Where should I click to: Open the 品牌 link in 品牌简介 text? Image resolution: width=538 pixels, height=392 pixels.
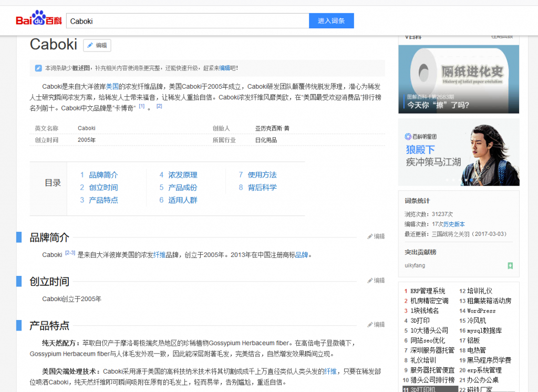(302, 255)
